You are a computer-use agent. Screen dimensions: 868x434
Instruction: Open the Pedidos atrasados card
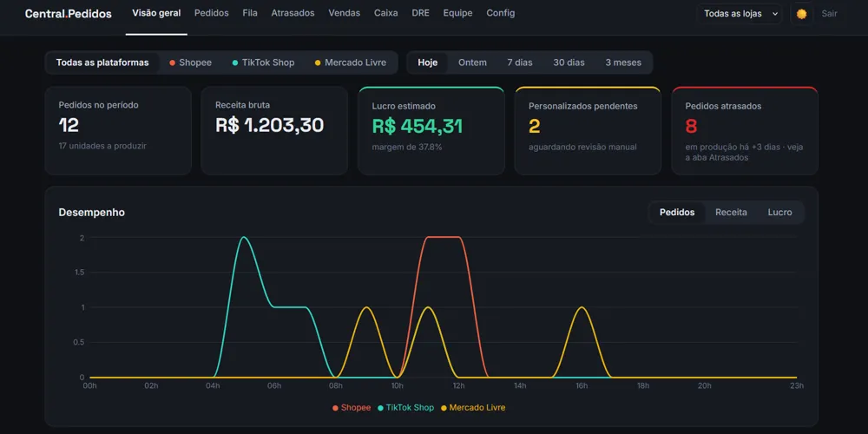(x=745, y=131)
